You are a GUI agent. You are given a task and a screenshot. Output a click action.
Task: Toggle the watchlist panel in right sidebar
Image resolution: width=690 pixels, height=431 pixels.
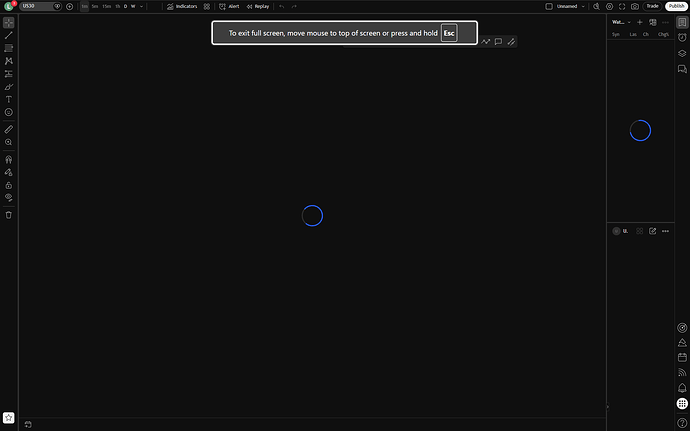click(x=682, y=22)
